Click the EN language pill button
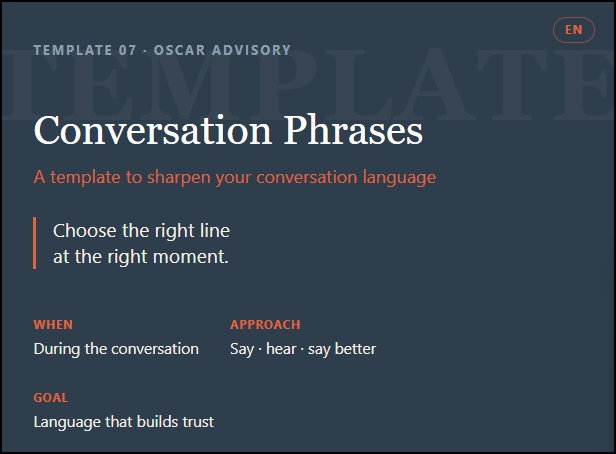The width and height of the screenshot is (616, 454). [x=574, y=30]
